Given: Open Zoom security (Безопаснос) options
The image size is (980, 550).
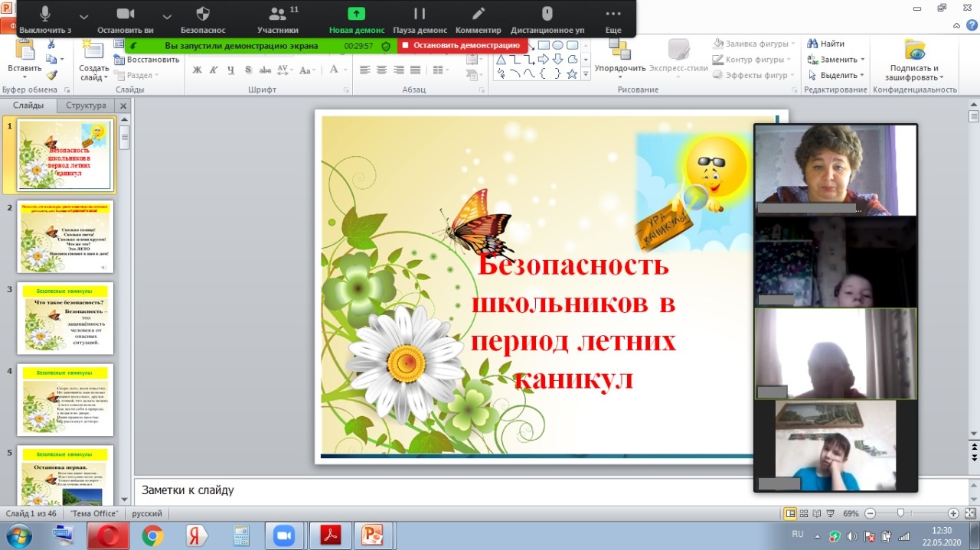Looking at the screenshot, I should pyautogui.click(x=203, y=18).
